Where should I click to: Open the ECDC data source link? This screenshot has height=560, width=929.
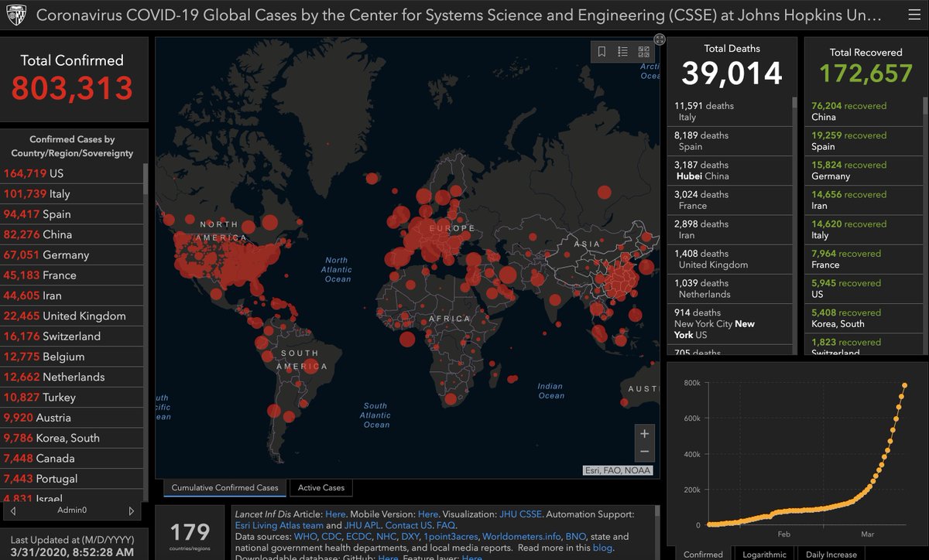pos(358,536)
